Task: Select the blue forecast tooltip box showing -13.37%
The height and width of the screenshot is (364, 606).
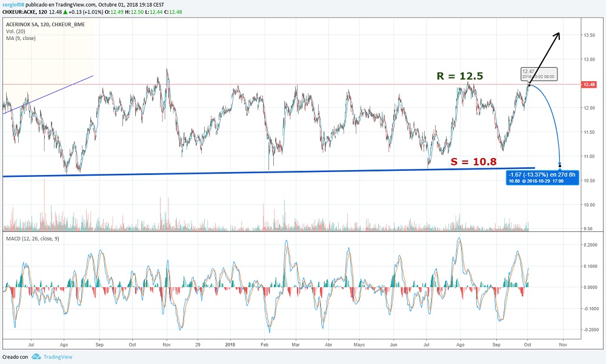Action: (x=542, y=177)
